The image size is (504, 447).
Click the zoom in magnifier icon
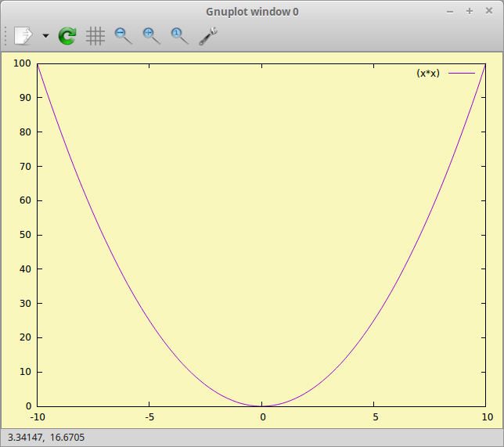coord(151,35)
